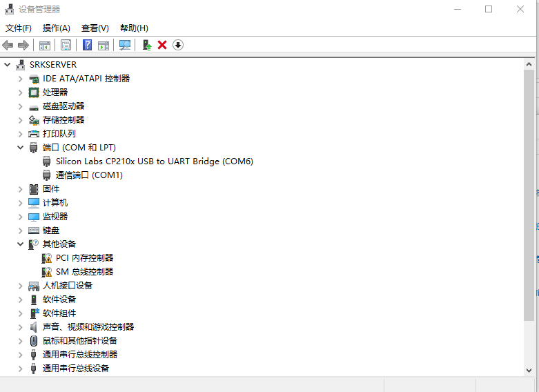Select the SM 总线控制器 device
Viewport: 539px width, 392px height.
pos(84,272)
